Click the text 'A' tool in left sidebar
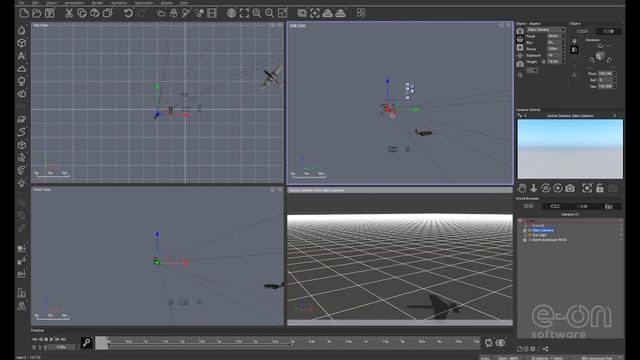This screenshot has width=640, height=360. tap(22, 56)
